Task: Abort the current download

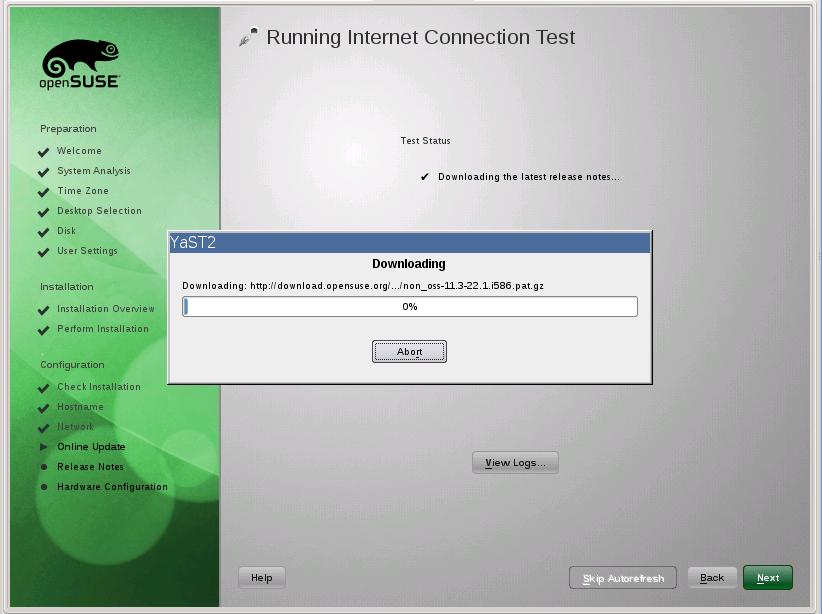Action: click(409, 352)
